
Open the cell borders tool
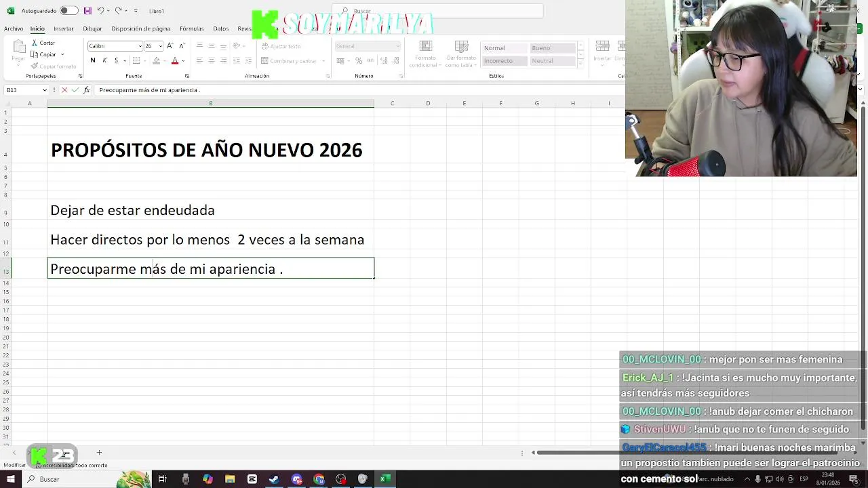tap(136, 61)
